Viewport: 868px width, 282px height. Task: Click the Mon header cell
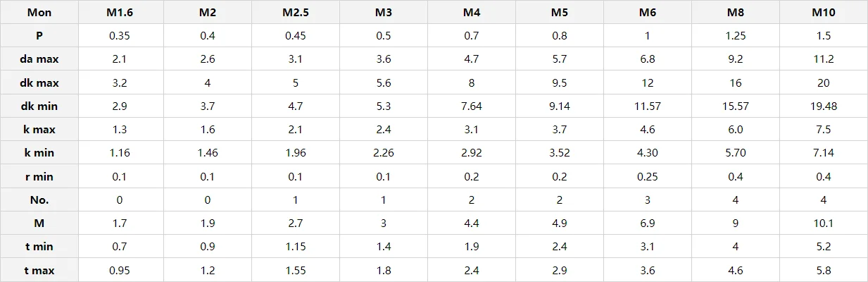39,13
